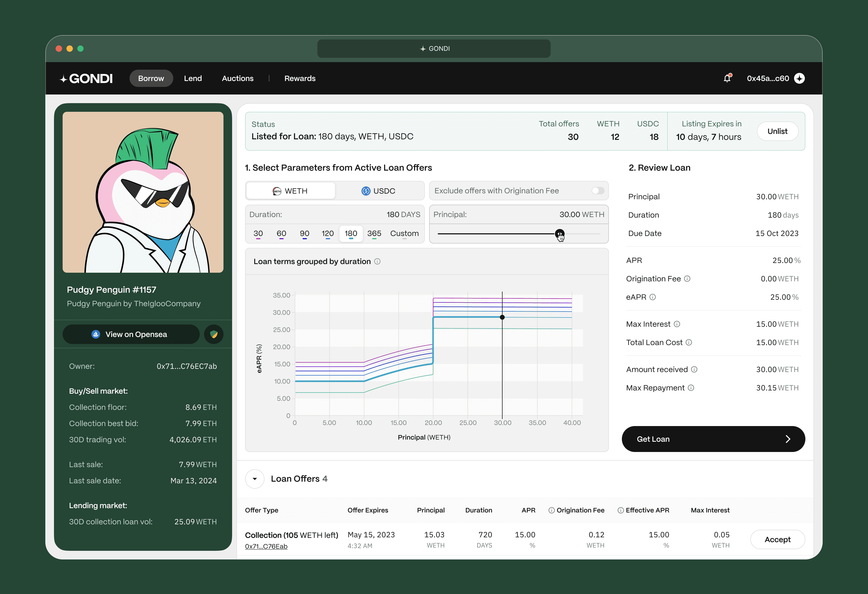Open the notifications bell
The height and width of the screenshot is (594, 868).
click(x=727, y=78)
